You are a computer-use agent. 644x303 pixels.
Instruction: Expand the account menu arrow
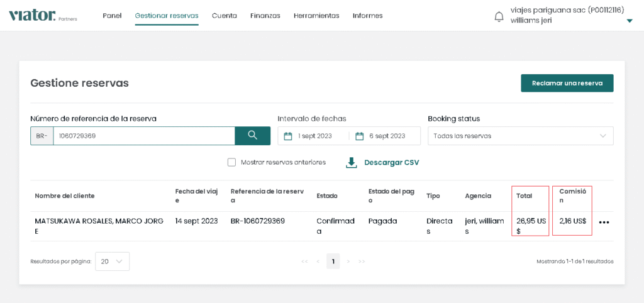point(630,21)
